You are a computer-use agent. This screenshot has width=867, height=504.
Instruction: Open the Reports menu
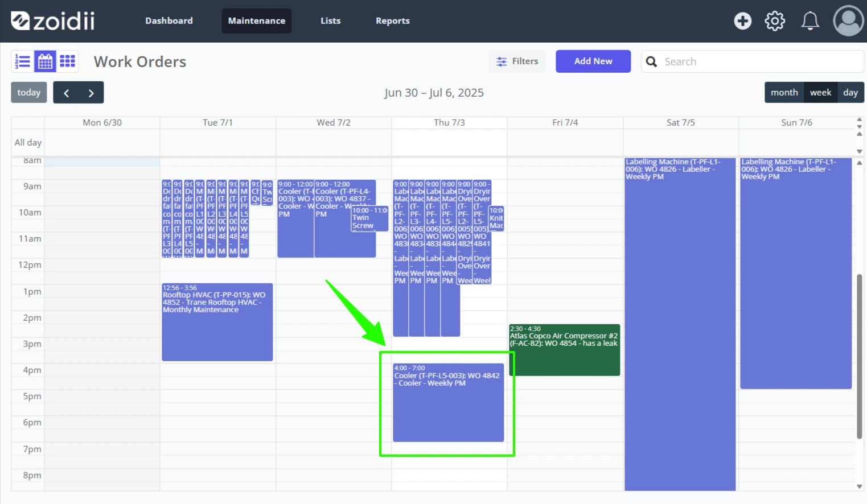(393, 21)
